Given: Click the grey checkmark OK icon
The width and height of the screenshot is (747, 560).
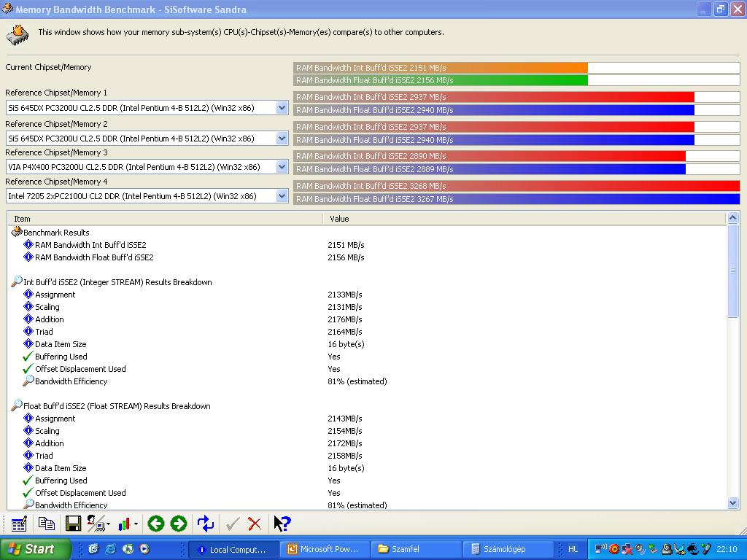Looking at the screenshot, I should (x=233, y=524).
